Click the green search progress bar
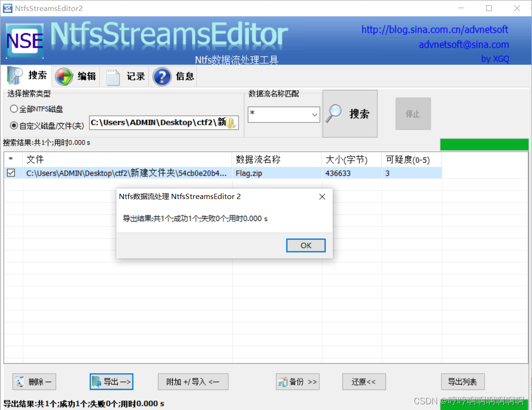This screenshot has height=410, width=532. tap(484, 144)
